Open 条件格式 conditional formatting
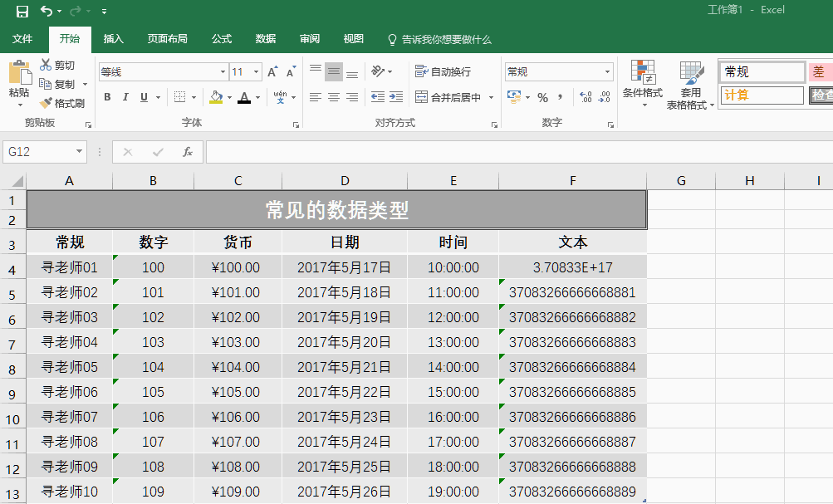This screenshot has height=504, width=833. 642,83
